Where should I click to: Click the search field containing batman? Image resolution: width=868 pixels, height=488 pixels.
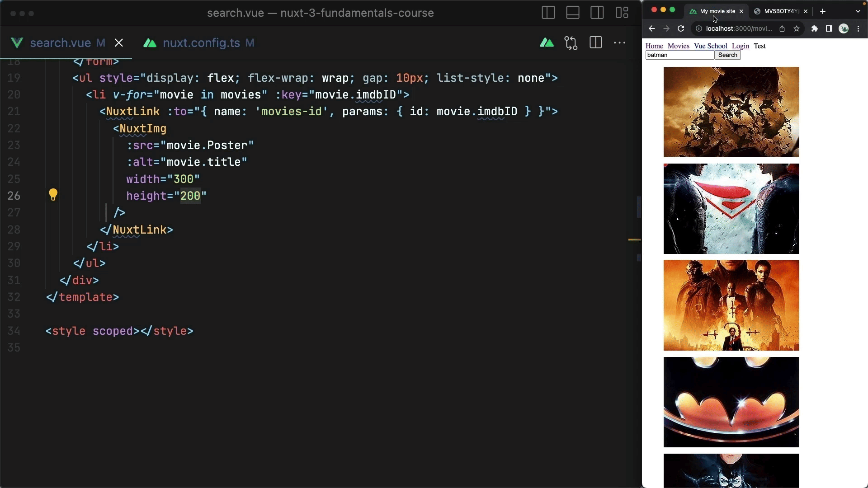680,55
